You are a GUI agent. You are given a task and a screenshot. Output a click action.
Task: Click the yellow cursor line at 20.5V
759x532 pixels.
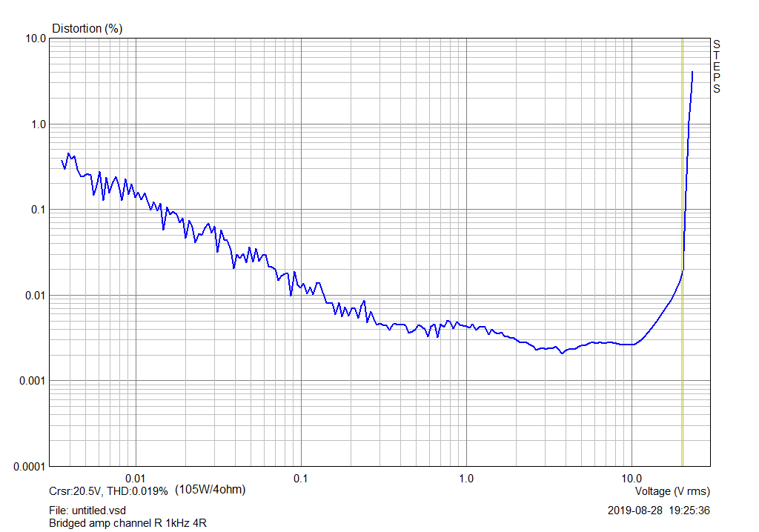683,252
